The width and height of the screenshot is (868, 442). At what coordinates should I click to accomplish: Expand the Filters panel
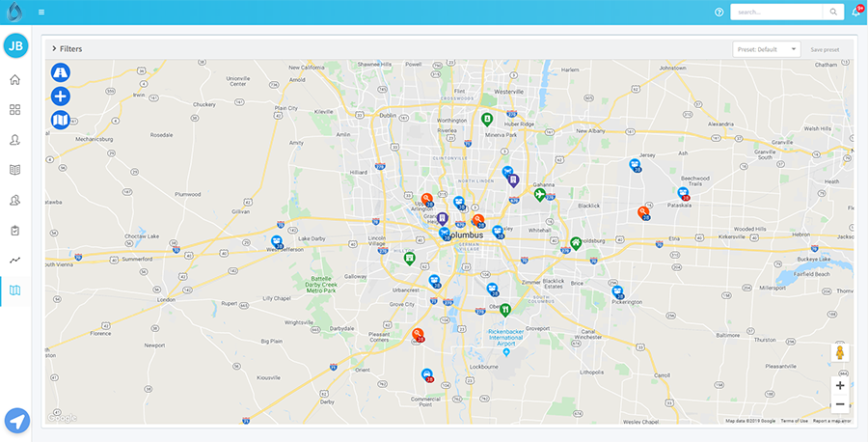pyautogui.click(x=67, y=49)
